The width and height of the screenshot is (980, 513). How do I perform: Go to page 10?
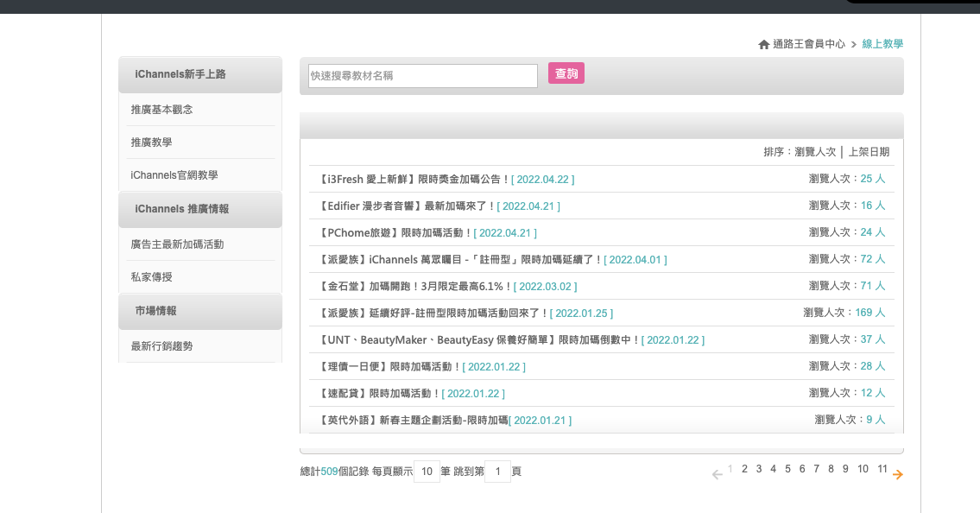pyautogui.click(x=863, y=469)
